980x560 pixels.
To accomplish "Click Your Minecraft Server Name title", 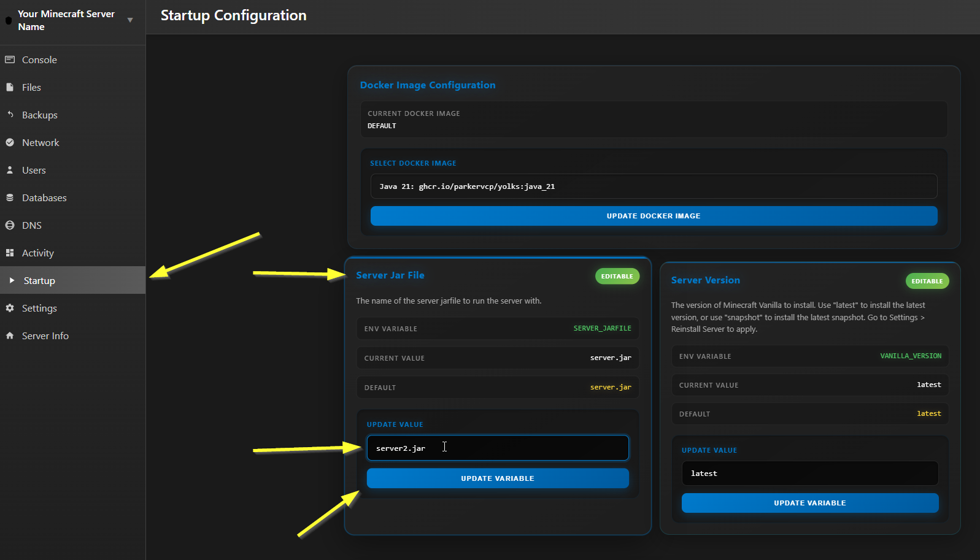I will [66, 20].
